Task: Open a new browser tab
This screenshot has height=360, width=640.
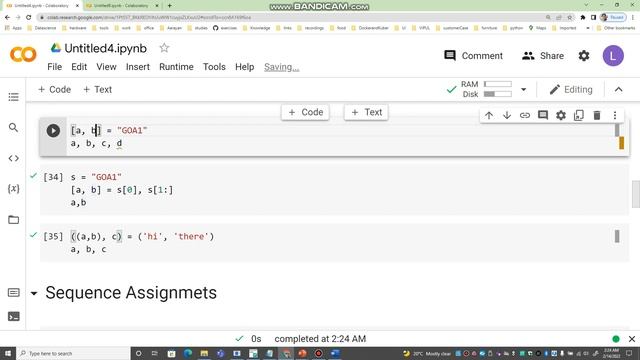Action: click(x=169, y=6)
